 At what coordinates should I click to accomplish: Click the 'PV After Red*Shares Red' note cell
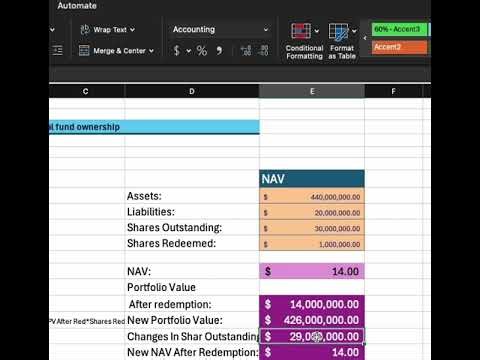tap(87, 321)
